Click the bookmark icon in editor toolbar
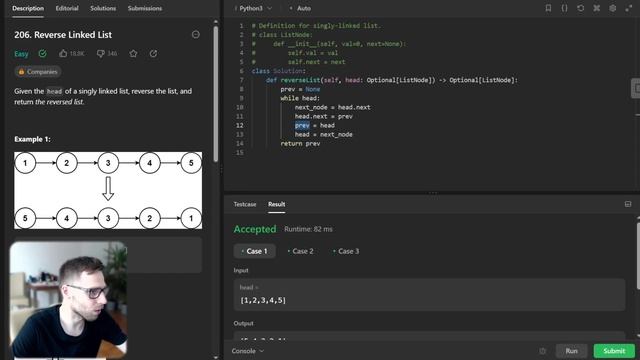The height and width of the screenshot is (360, 640). [548, 8]
